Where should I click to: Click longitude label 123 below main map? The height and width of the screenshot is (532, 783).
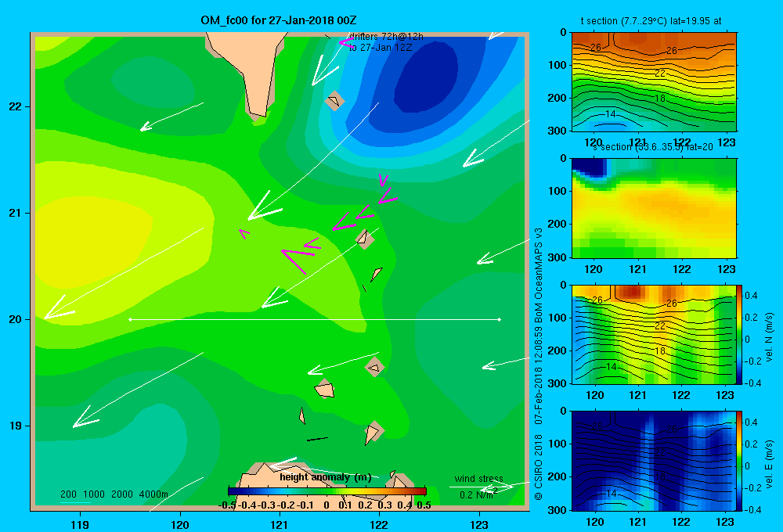pyautogui.click(x=479, y=524)
